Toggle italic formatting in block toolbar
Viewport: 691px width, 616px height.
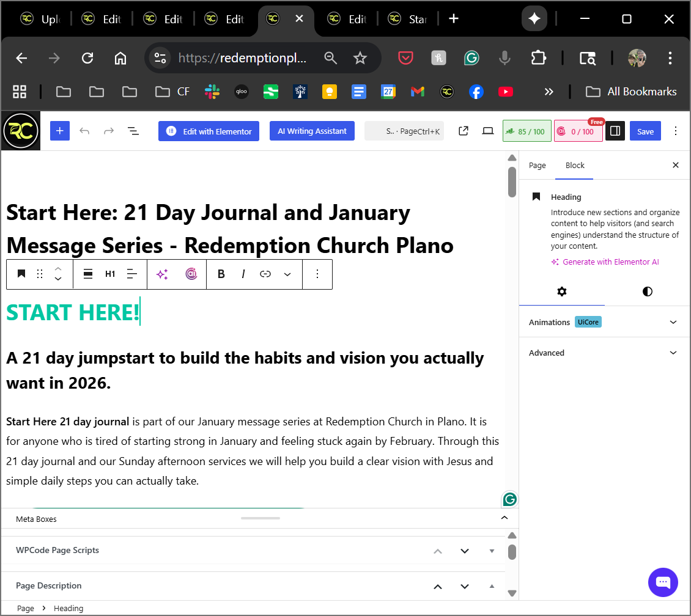243,274
